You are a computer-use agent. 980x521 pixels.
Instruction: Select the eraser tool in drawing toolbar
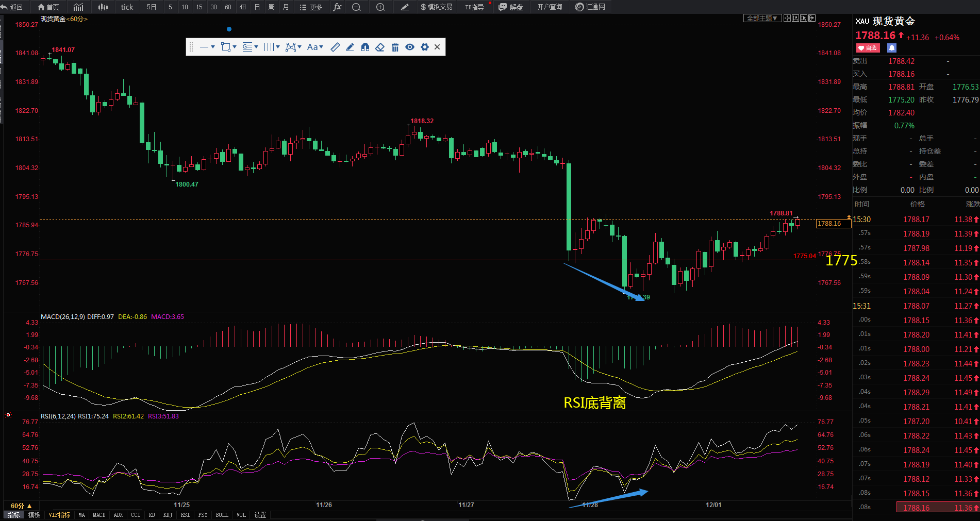[x=380, y=47]
